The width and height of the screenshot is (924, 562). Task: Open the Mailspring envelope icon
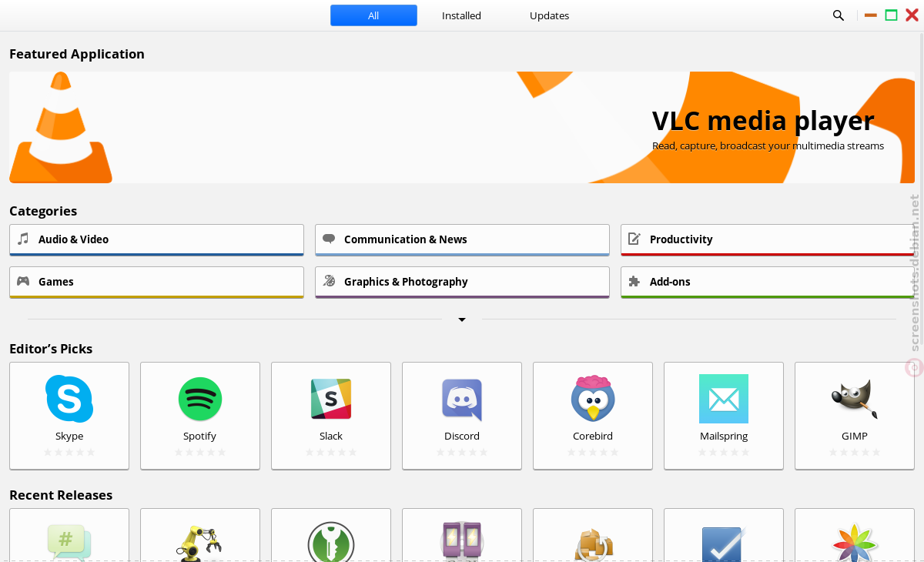pyautogui.click(x=724, y=399)
